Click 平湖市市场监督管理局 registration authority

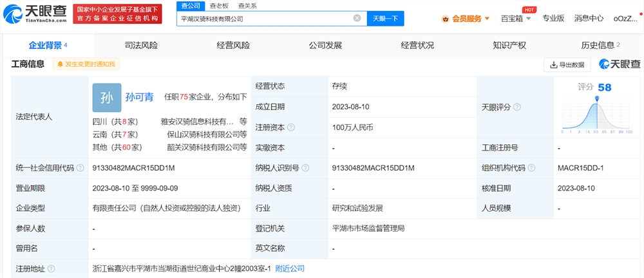click(x=368, y=228)
